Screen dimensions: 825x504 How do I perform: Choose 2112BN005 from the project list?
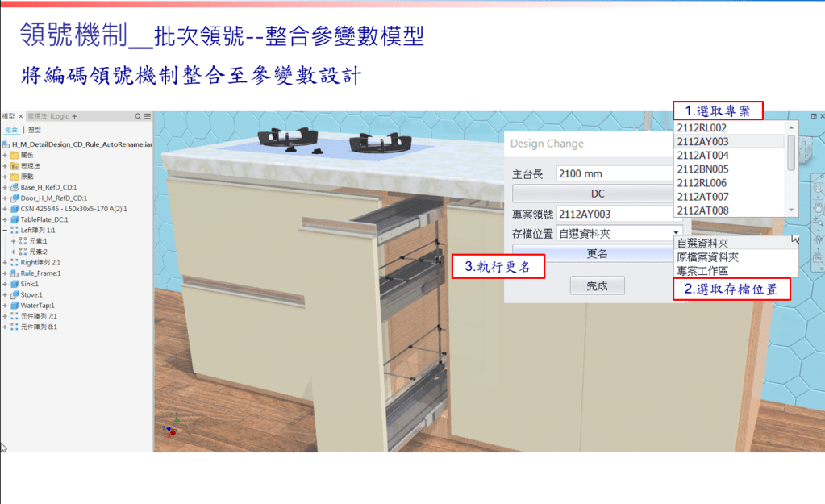click(729, 169)
